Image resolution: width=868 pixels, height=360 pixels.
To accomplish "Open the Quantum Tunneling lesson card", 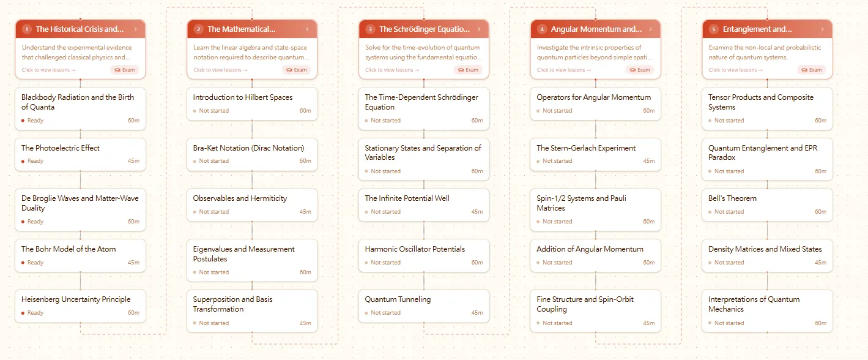I will point(423,306).
